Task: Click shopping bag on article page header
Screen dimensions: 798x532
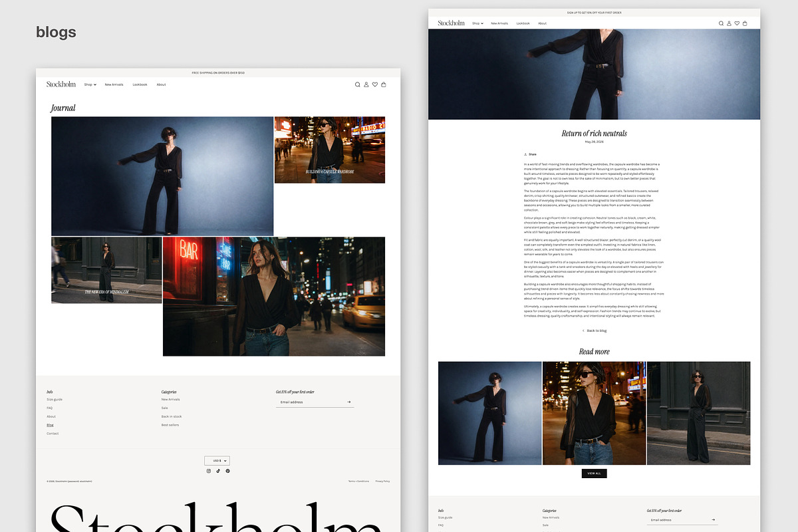Action: (x=745, y=23)
